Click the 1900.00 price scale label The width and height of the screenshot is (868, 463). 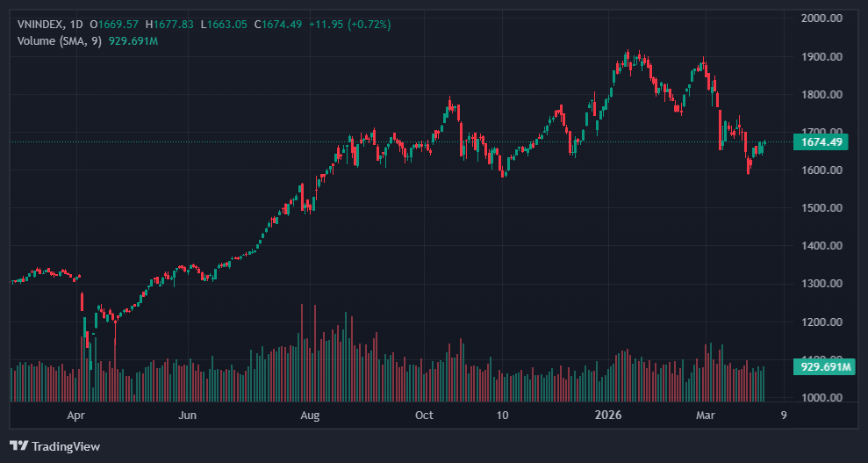(821, 56)
